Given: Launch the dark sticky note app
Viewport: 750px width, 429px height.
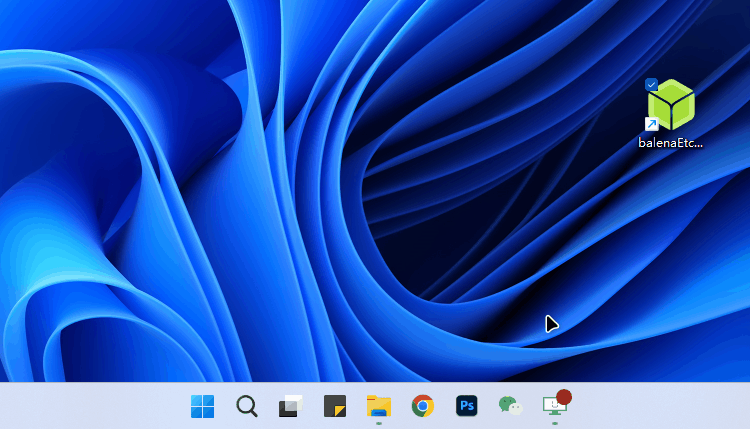Looking at the screenshot, I should click(334, 406).
